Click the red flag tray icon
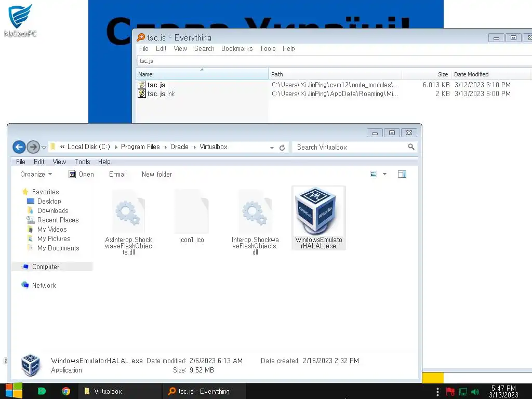 tap(450, 392)
